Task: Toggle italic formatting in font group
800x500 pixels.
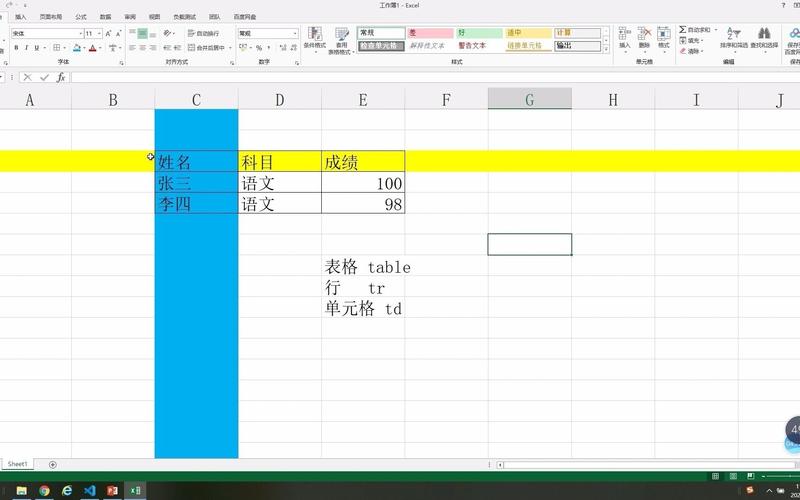Action: pyautogui.click(x=26, y=47)
